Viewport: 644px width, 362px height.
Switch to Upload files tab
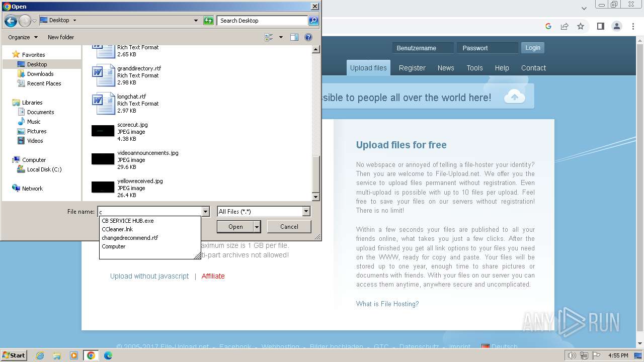click(x=368, y=68)
